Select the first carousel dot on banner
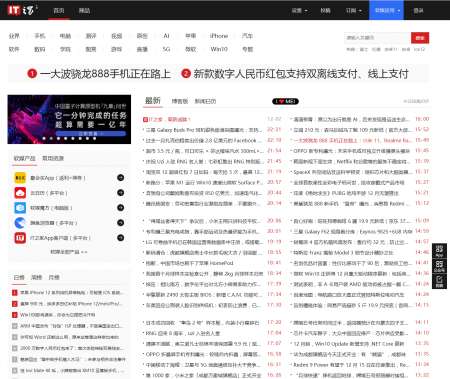Viewport: 450px width, 379px height. (44, 138)
